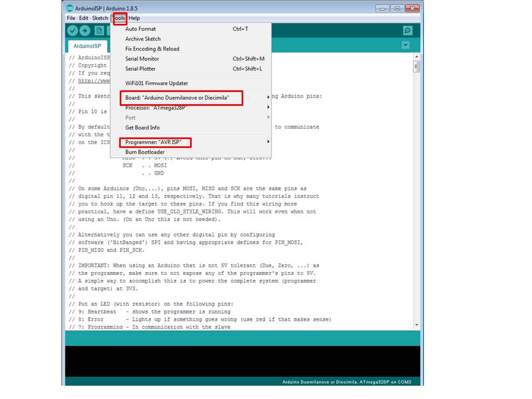This screenshot has height=399, width=532.
Task: Click the Verify checkmark toolbar icon
Action: (x=72, y=31)
